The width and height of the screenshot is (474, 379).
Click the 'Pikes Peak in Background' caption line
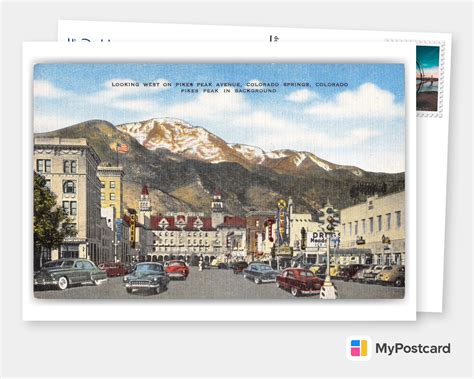click(229, 91)
